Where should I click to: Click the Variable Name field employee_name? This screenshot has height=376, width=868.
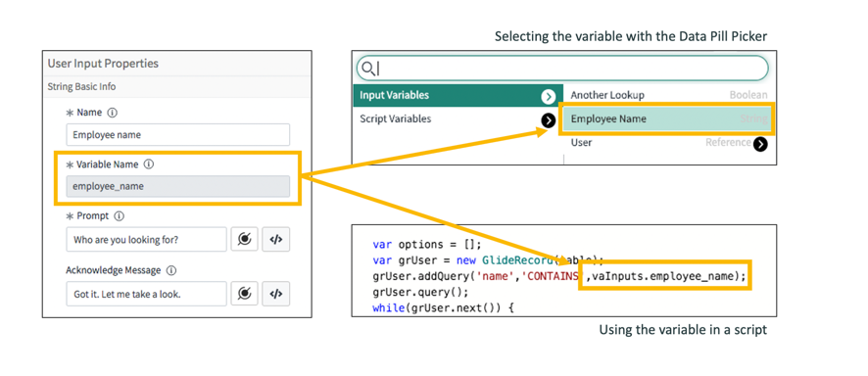177,186
